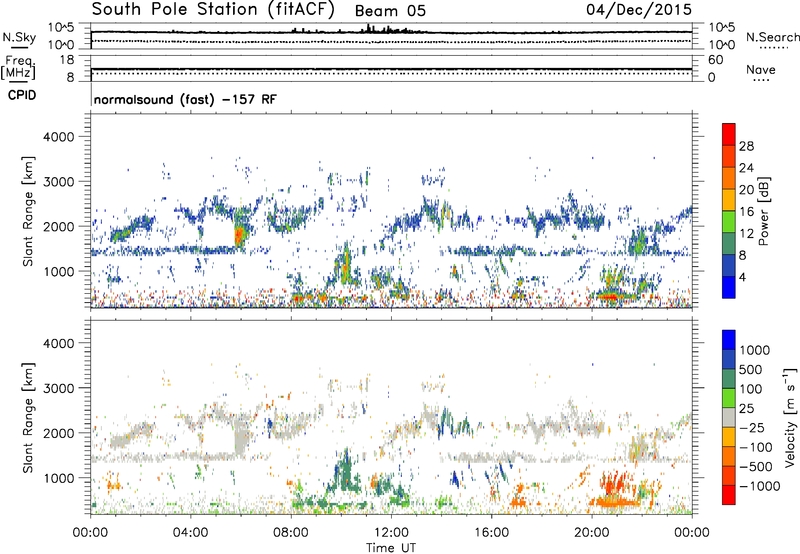Viewport: 800px width, 554px height.
Task: Click the '3000' tick in the velocity panel
Action: pyautogui.click(x=59, y=388)
